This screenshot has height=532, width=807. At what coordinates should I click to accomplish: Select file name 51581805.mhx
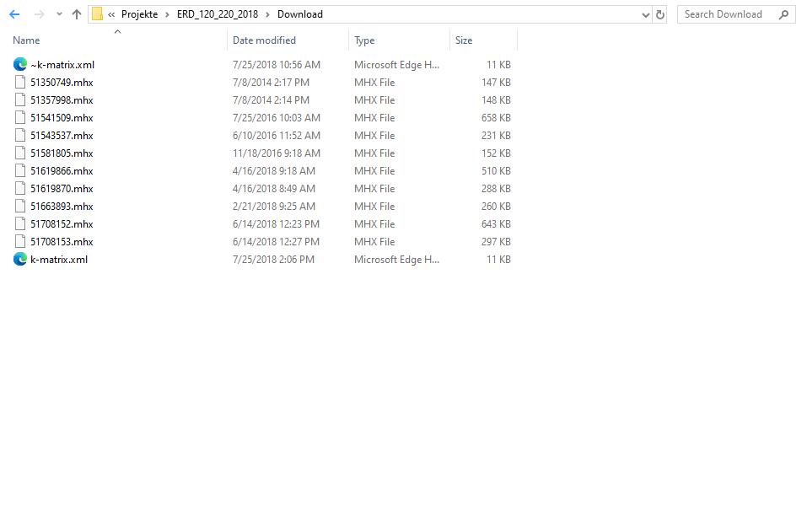(x=62, y=153)
